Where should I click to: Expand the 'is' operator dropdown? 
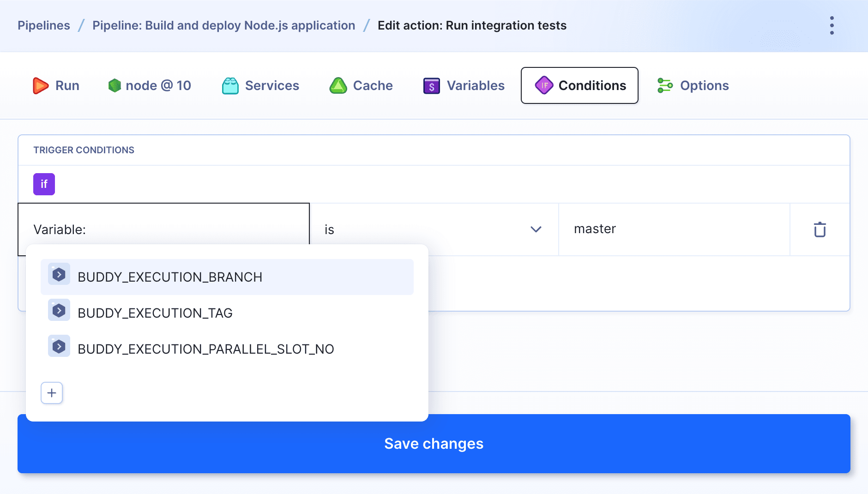(x=536, y=229)
